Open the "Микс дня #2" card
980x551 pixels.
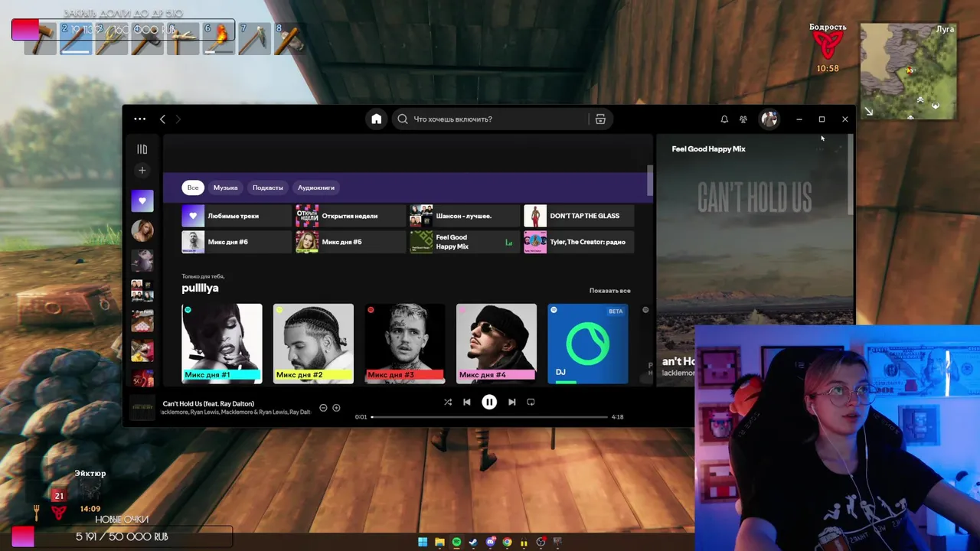pos(313,344)
